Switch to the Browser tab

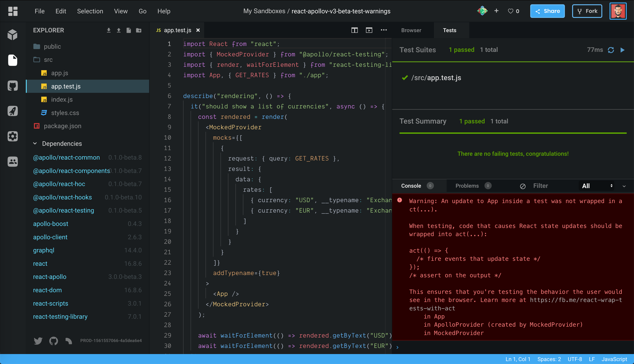pyautogui.click(x=411, y=30)
